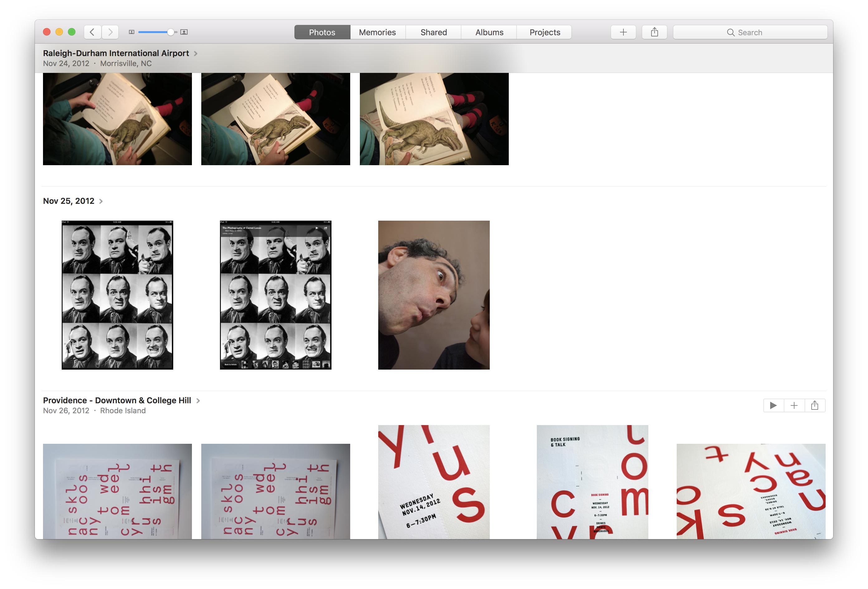Viewport: 868px width, 589px height.
Task: Switch to the Memories tab
Action: click(377, 32)
